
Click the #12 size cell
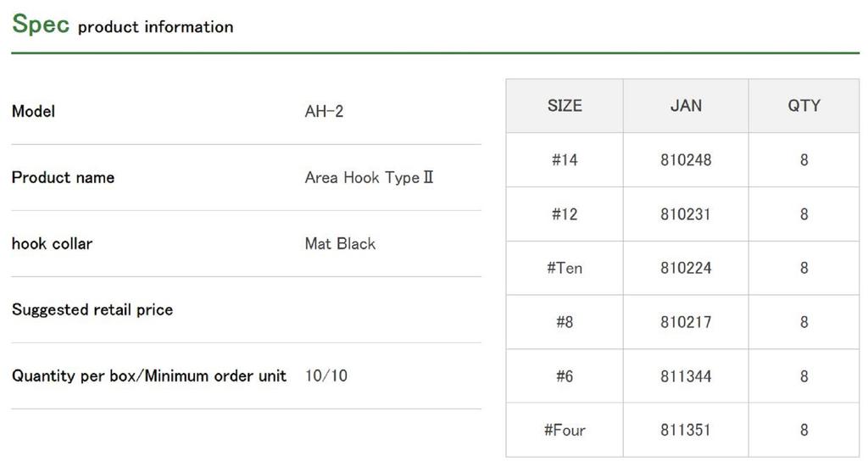tap(565, 214)
